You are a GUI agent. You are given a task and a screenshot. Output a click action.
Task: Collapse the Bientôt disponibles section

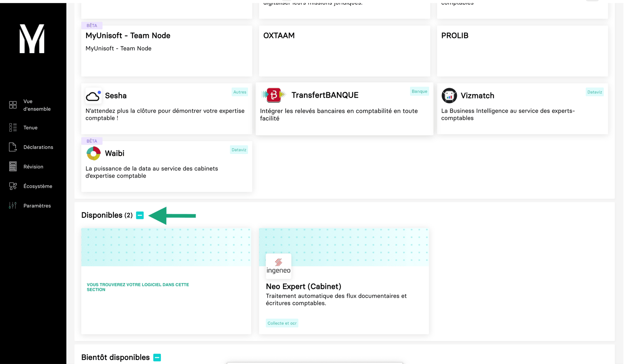pyautogui.click(x=157, y=357)
